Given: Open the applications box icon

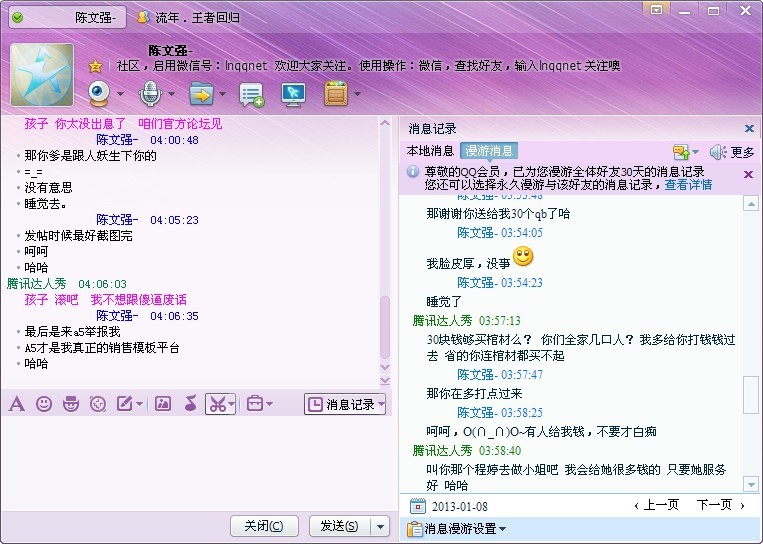Looking at the screenshot, I should 336,93.
